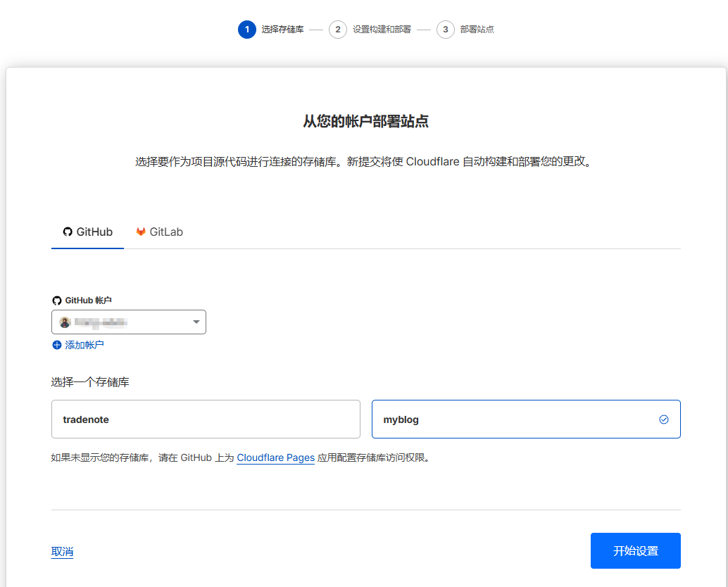Click the 添加帐户 add account link
Screen dimensions: 728x587
(x=84, y=345)
